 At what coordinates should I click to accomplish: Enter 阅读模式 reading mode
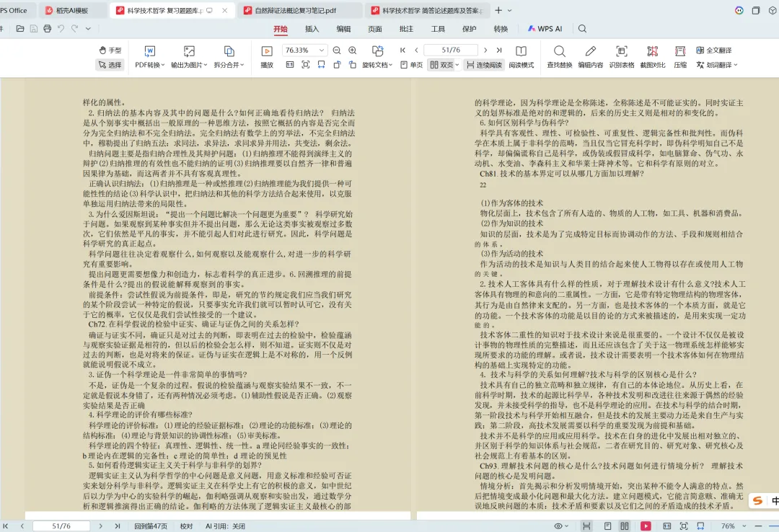click(521, 57)
